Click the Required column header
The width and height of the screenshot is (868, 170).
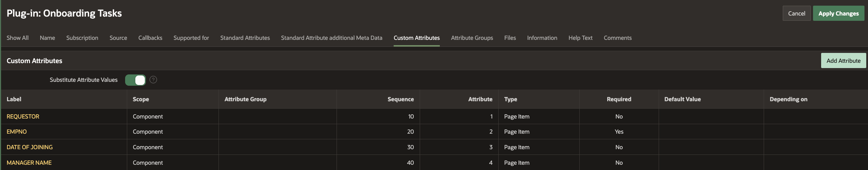619,99
